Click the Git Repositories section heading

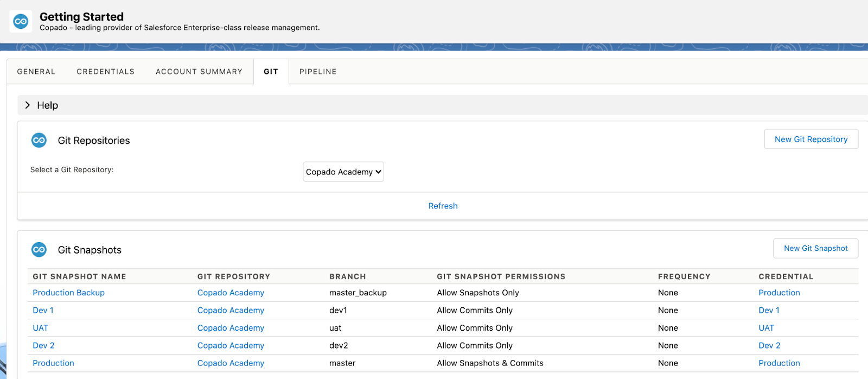pos(94,141)
